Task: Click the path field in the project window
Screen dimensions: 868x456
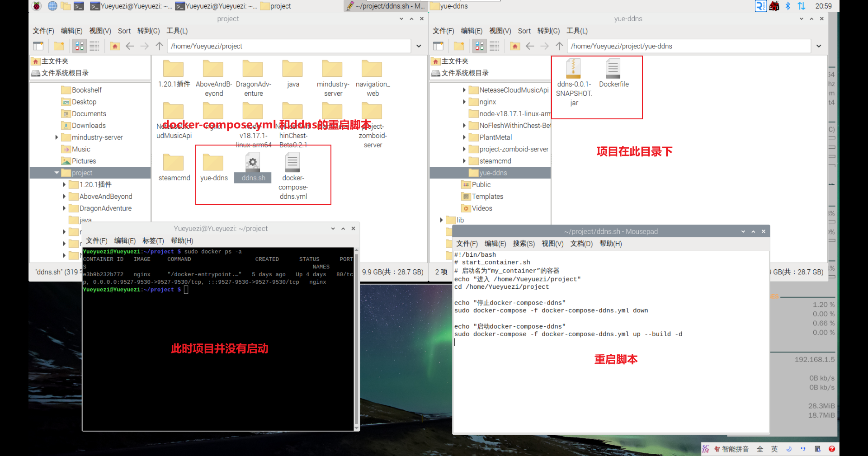Action: tap(289, 46)
